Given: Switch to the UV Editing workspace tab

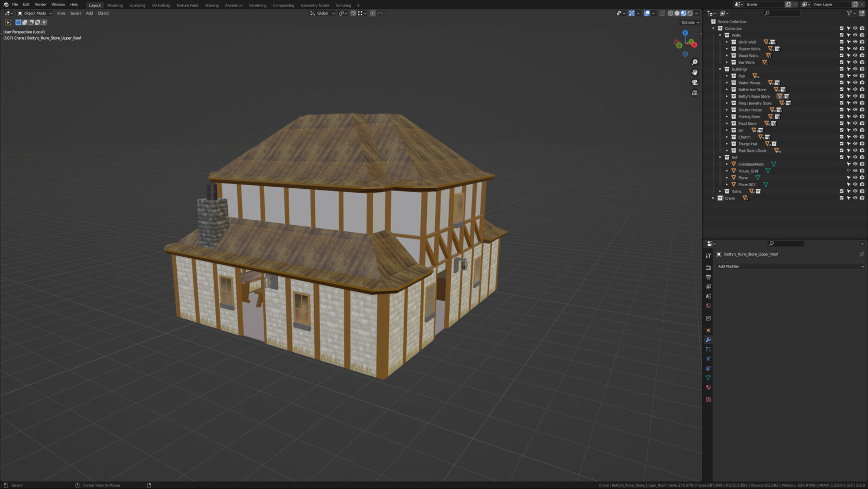Looking at the screenshot, I should (161, 5).
